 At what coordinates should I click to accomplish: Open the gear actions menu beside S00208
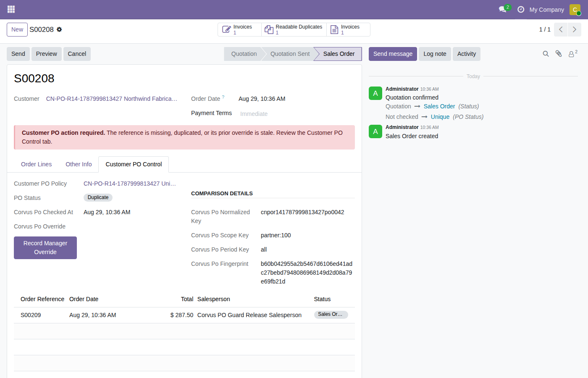click(x=59, y=29)
